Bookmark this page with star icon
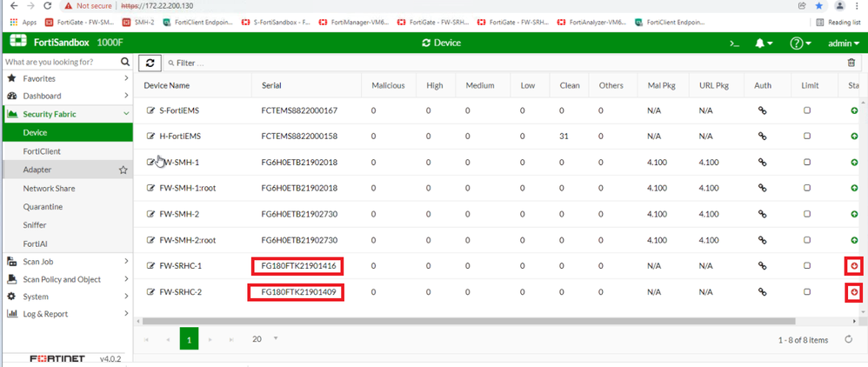 819,6
